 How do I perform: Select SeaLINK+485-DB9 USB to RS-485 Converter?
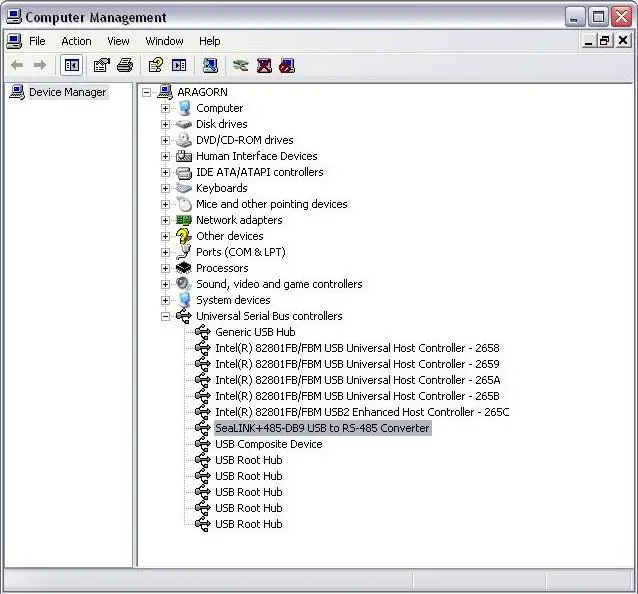tap(322, 428)
